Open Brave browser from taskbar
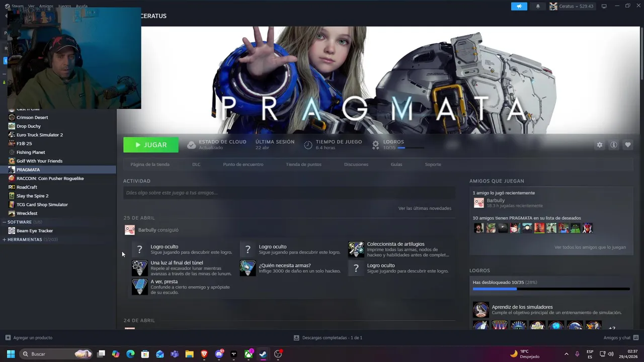The width and height of the screenshot is (644, 362). (204, 354)
